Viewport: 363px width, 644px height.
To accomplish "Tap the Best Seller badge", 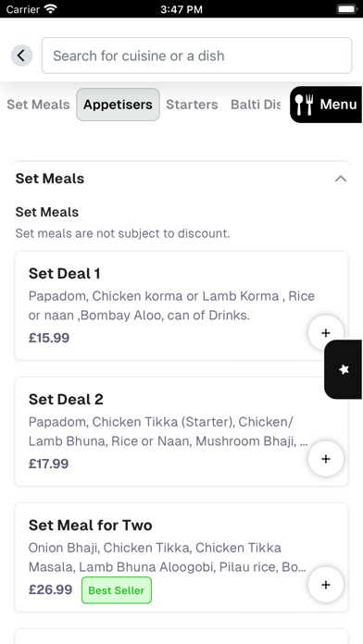I will [117, 590].
